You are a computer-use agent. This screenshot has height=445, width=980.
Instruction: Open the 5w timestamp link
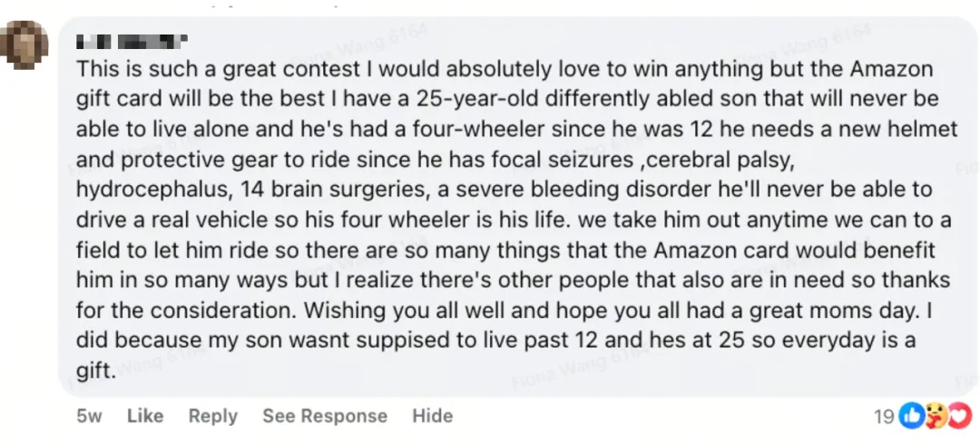pos(89,416)
